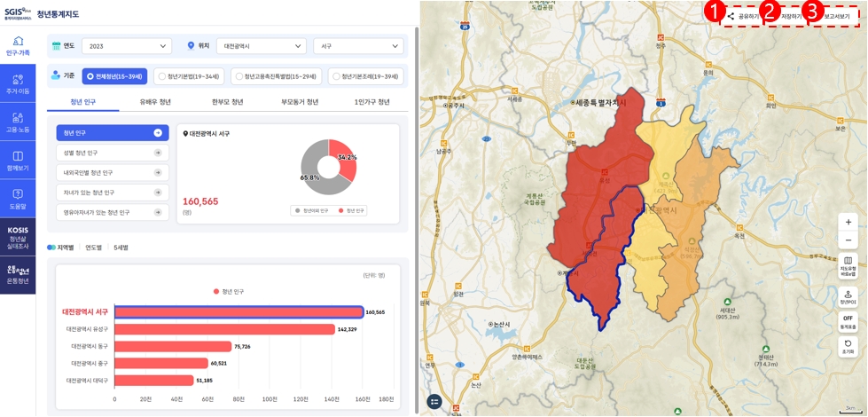The width and height of the screenshot is (868, 417).
Task: Click the 대전광역시 유성구 bar in chart
Action: pyautogui.click(x=224, y=329)
